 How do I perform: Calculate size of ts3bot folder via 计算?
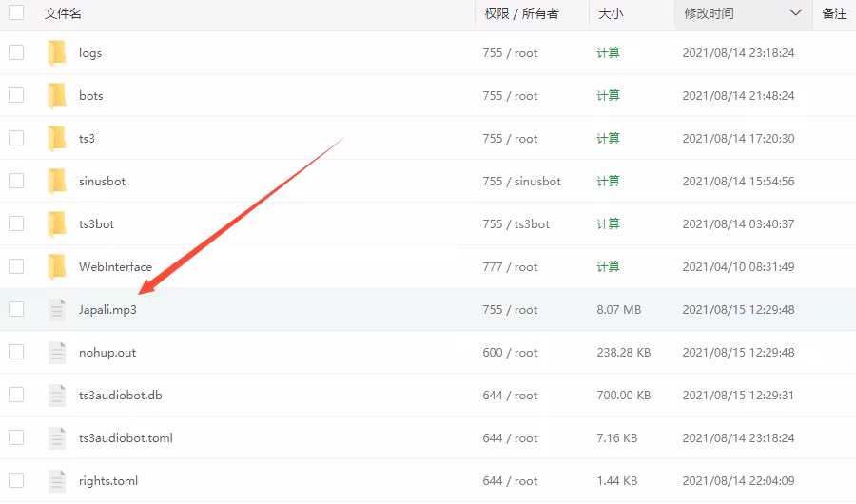[x=608, y=223]
